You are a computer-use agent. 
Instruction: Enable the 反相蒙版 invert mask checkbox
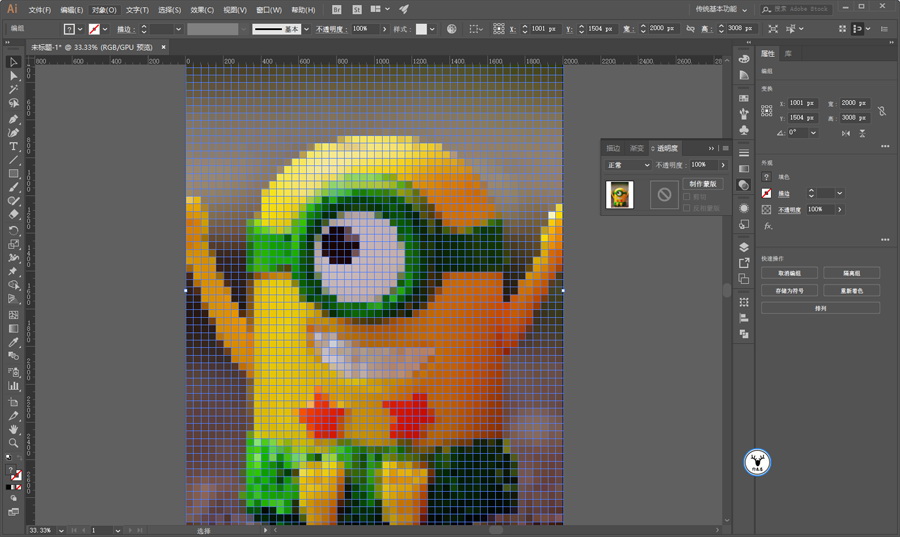pos(687,208)
